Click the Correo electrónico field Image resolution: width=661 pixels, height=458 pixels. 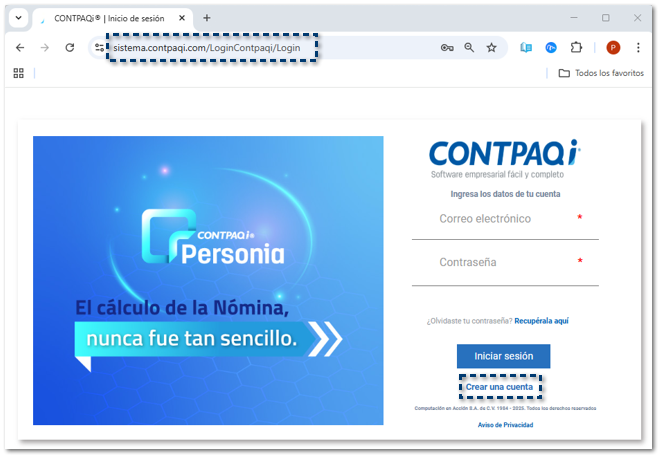[x=505, y=219]
